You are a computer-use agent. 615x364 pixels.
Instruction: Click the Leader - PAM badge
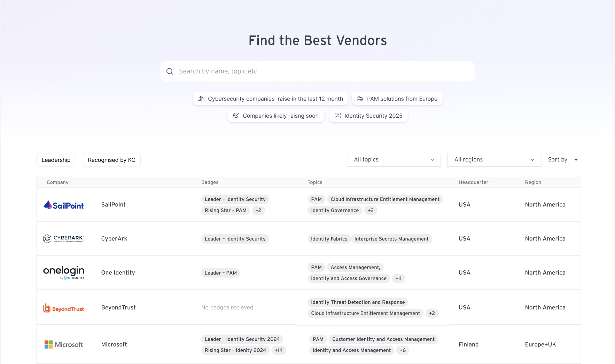point(221,273)
